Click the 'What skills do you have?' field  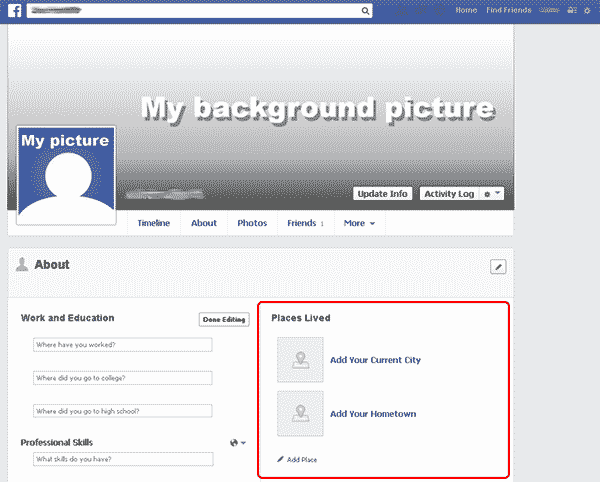point(123,459)
